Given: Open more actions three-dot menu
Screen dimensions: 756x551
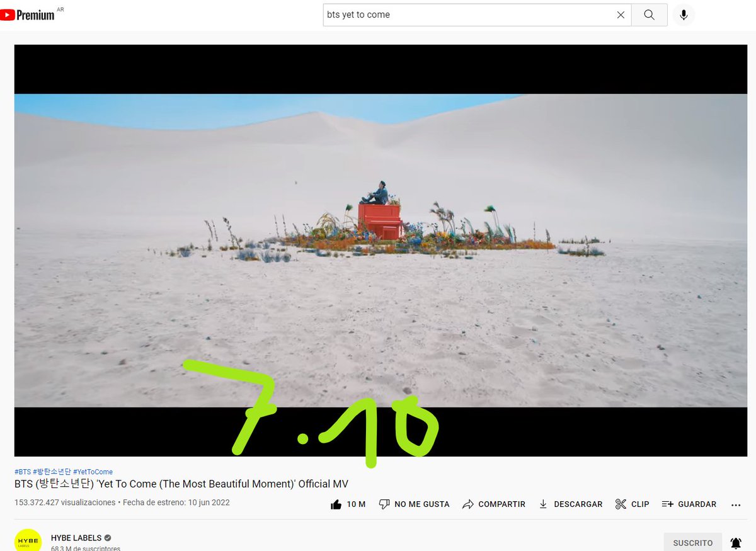Looking at the screenshot, I should pyautogui.click(x=736, y=505).
